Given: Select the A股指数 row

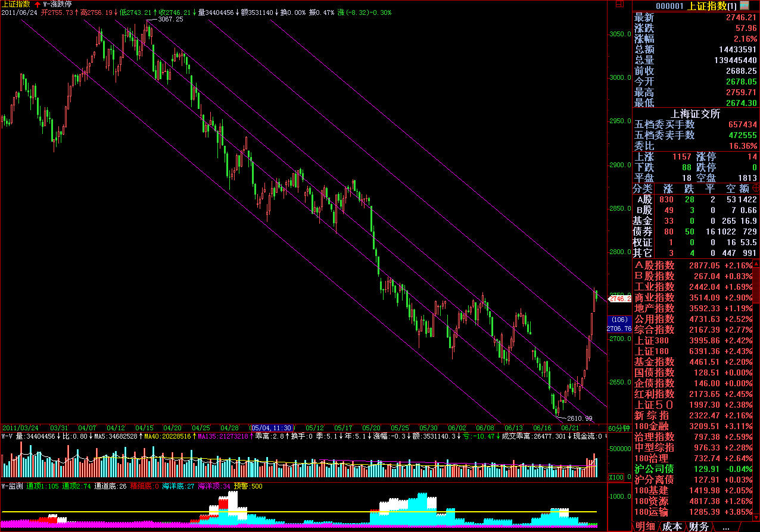Looking at the screenshot, I should 654,265.
